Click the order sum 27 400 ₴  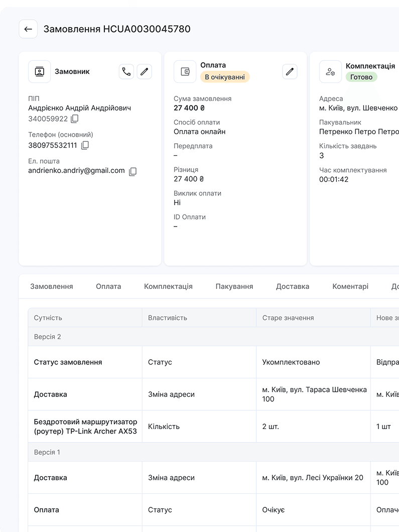[x=189, y=108]
